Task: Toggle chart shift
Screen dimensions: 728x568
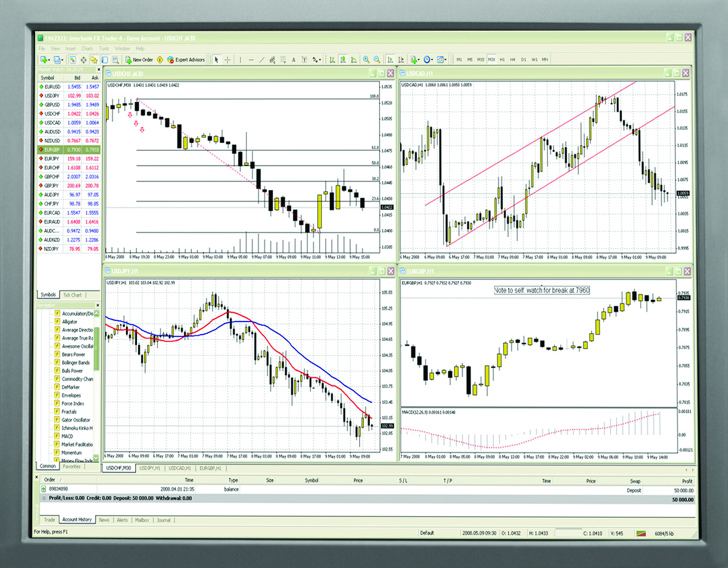Action: coord(401,60)
